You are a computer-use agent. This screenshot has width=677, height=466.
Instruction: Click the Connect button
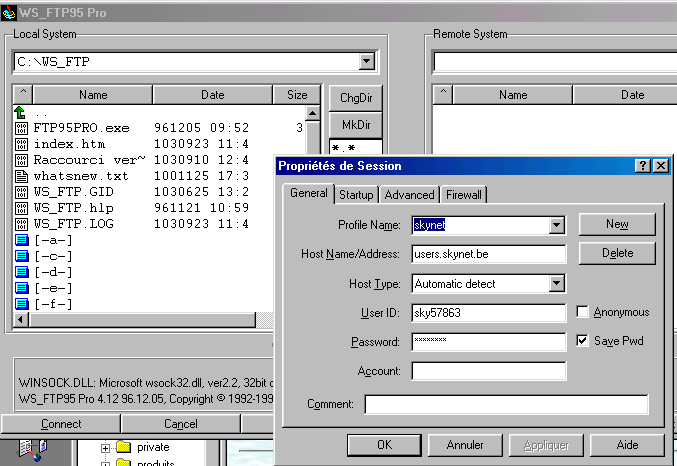(61, 424)
